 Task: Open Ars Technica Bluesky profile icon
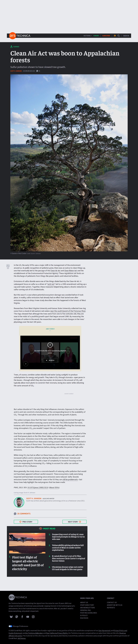pos(11,617)
